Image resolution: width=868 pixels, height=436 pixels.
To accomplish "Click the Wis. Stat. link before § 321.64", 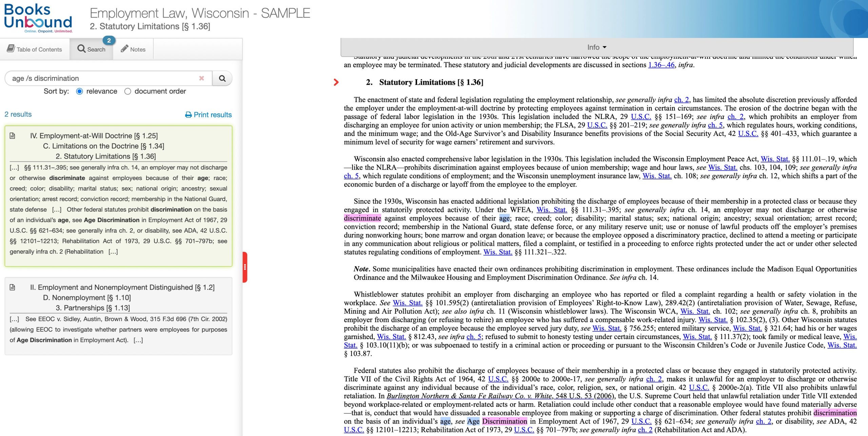I will (747, 328).
